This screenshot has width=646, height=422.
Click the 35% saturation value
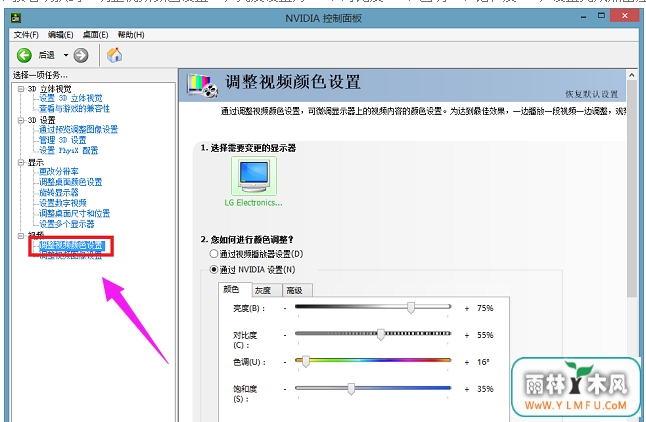(x=485, y=389)
